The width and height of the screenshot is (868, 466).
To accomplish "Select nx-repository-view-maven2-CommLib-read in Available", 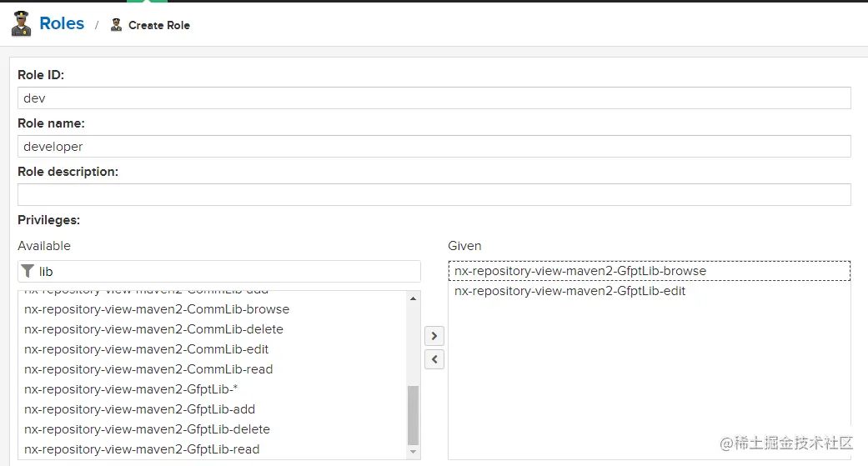I will (213, 369).
